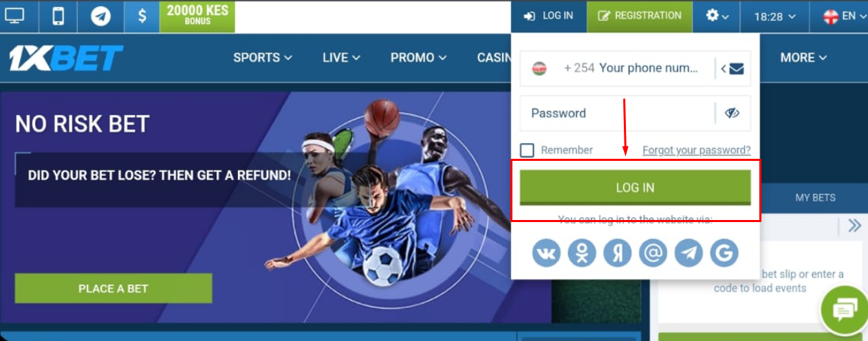Follow the Forgot your password link
868x341 pixels.
click(697, 150)
